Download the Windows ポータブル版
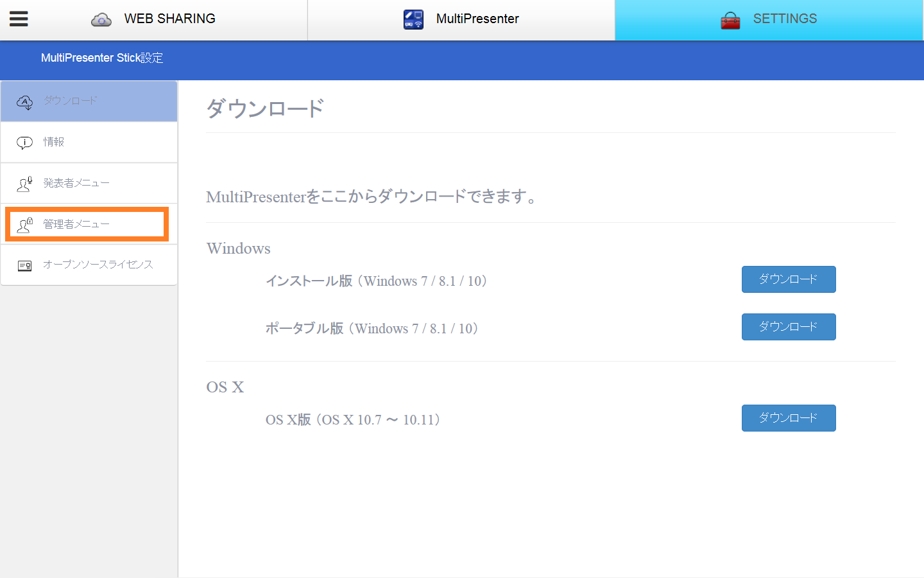The height and width of the screenshot is (578, 924). (x=789, y=327)
